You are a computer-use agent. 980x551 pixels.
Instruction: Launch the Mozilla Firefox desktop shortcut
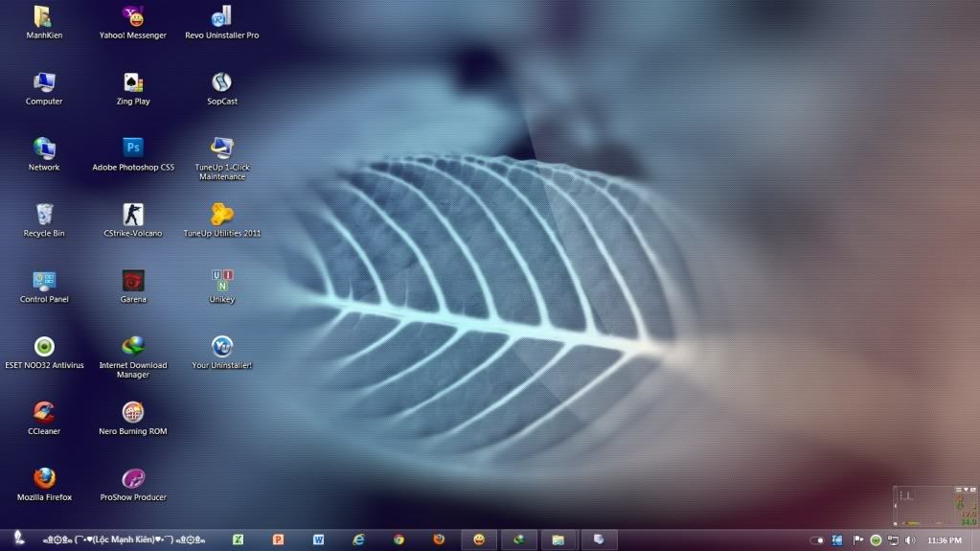[44, 484]
